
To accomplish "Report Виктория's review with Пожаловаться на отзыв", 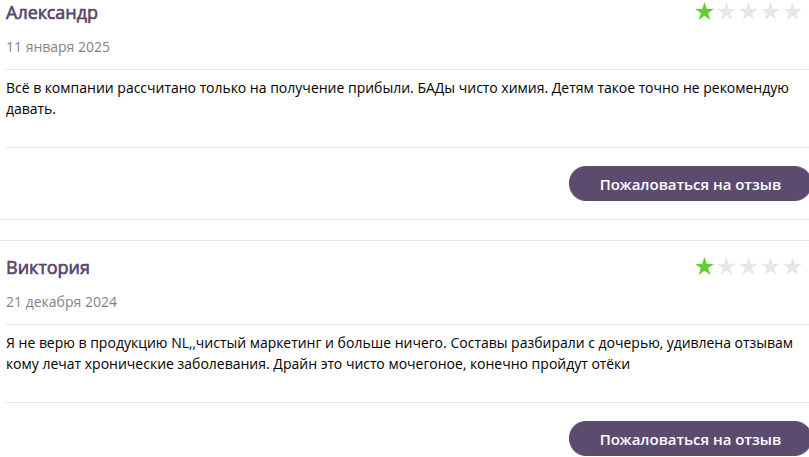I will tap(689, 440).
